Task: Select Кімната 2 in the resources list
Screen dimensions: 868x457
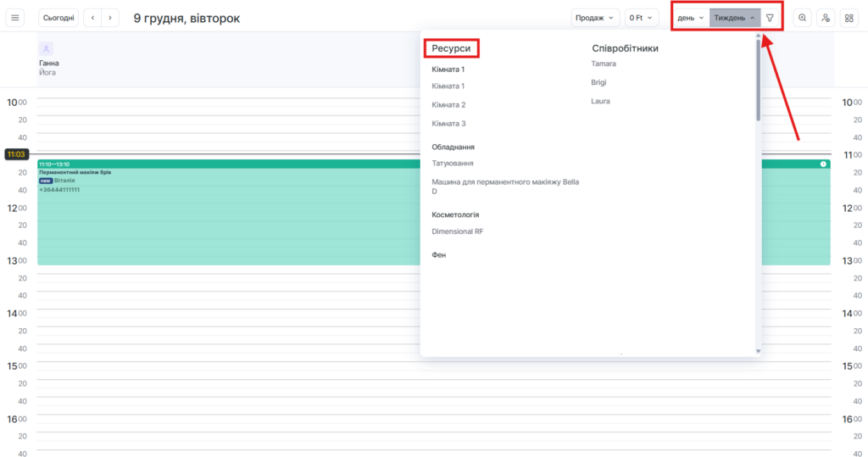Action: [448, 105]
